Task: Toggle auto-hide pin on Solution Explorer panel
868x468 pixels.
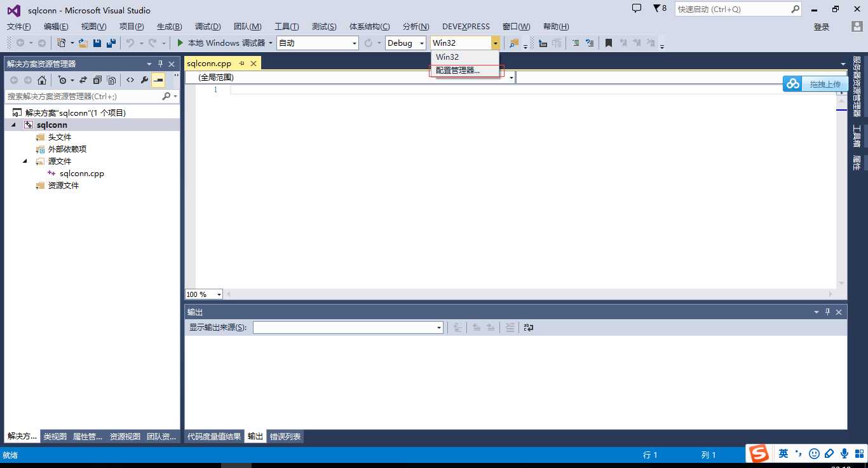Action: [x=161, y=64]
